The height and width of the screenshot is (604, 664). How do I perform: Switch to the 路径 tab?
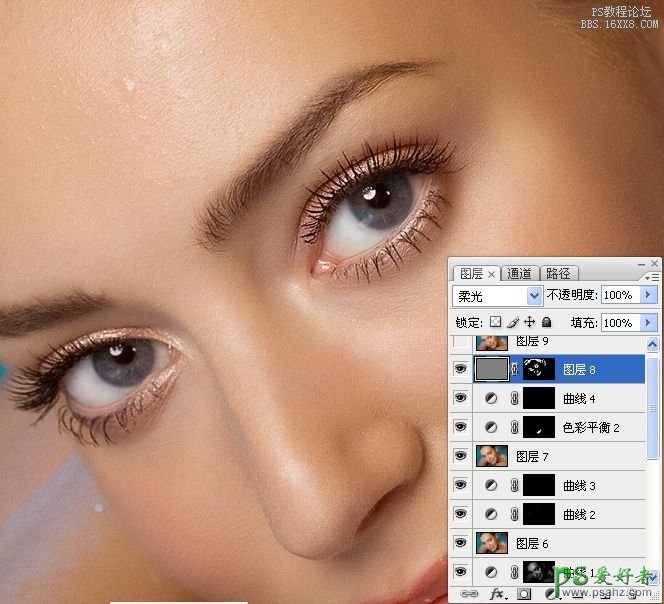coord(559,274)
